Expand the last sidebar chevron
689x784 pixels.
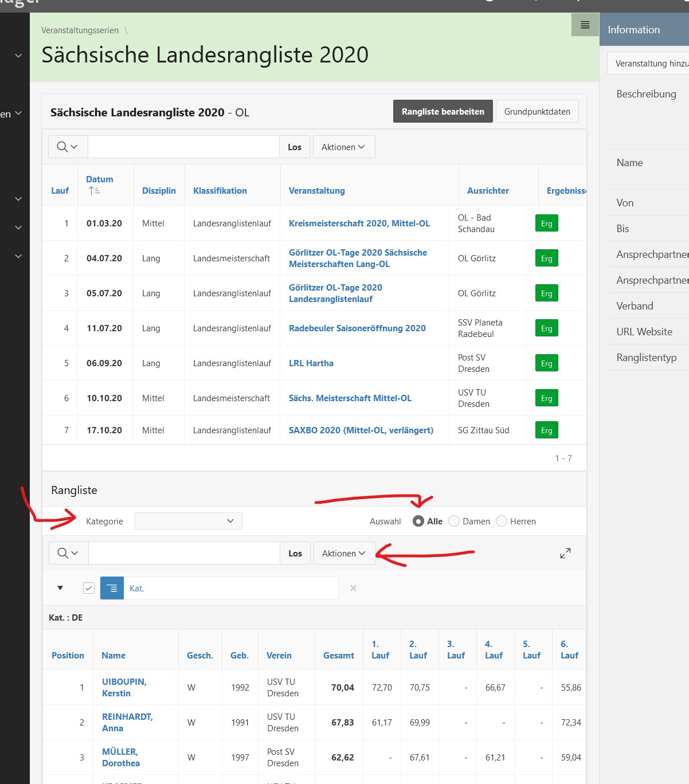tap(18, 256)
